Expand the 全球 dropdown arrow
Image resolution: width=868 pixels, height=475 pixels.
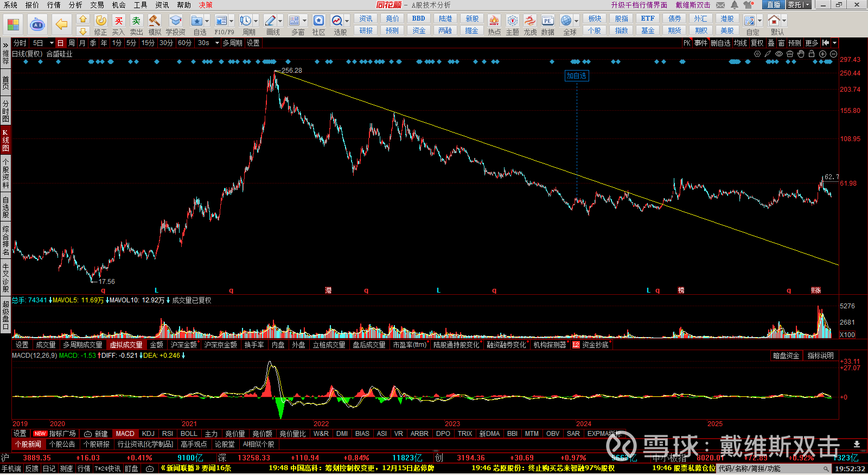[x=577, y=21]
